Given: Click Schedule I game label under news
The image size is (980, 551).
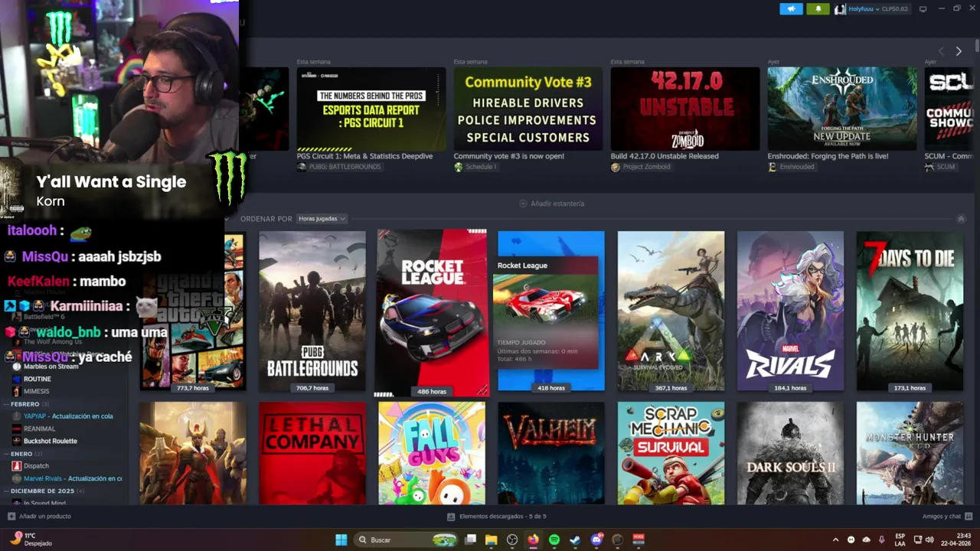Looking at the screenshot, I should (475, 167).
